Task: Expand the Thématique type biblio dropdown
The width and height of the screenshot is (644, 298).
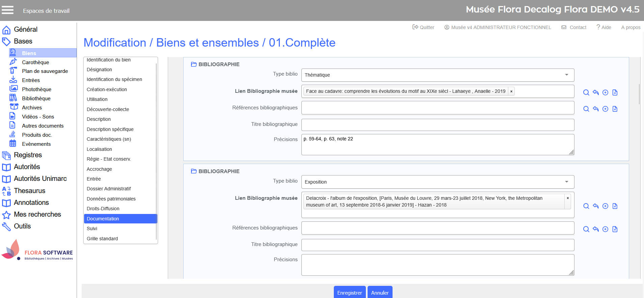Action: tap(567, 75)
